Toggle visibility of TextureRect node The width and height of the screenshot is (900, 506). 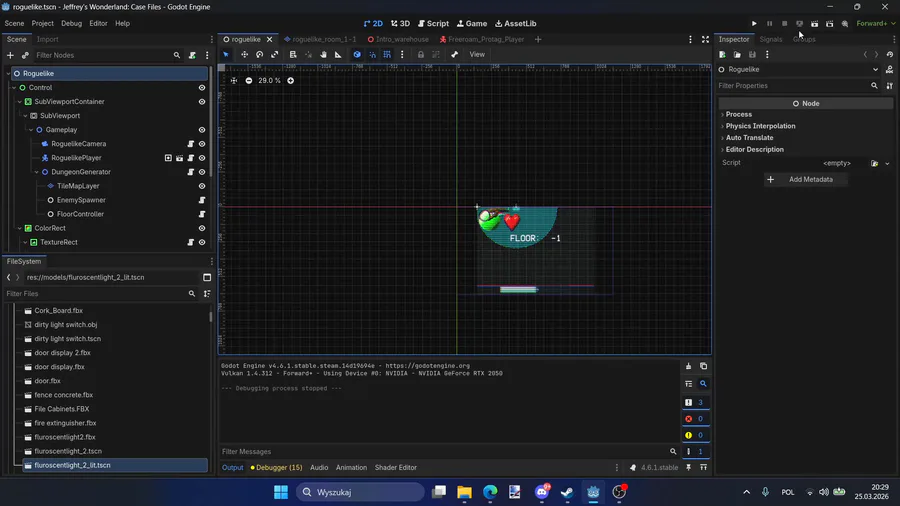pyautogui.click(x=202, y=242)
